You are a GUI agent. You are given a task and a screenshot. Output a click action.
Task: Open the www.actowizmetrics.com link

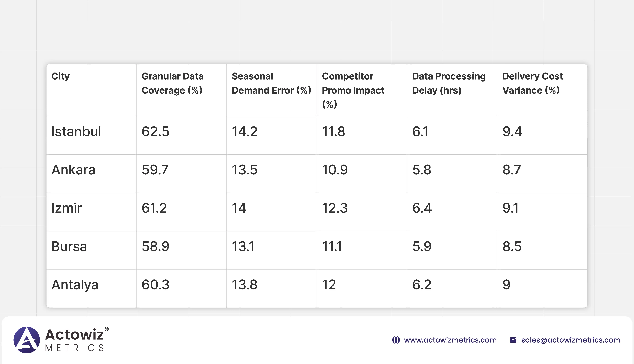coord(450,340)
